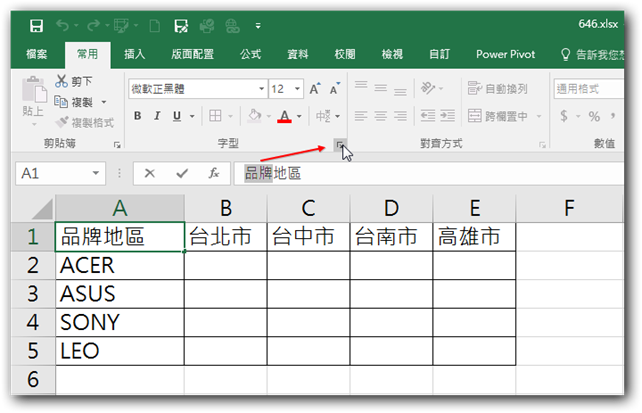Viewport: 642px width, 413px height.
Task: Click the formula bar containing 品牌地區
Action: [x=428, y=174]
